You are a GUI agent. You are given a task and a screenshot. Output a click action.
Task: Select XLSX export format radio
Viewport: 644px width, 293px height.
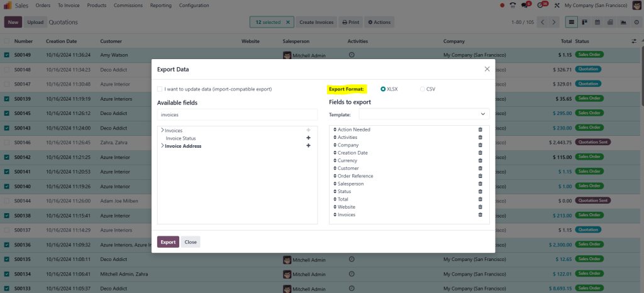pos(383,89)
